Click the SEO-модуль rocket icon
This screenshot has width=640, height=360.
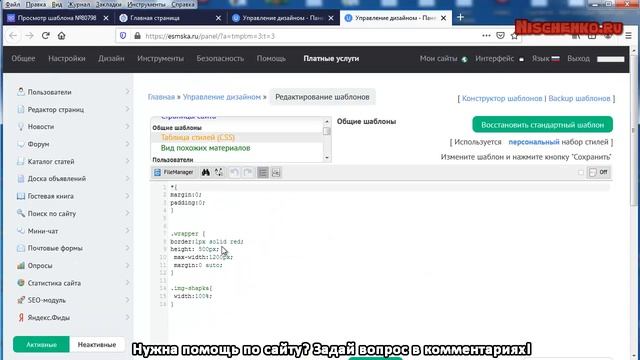pos(21,300)
